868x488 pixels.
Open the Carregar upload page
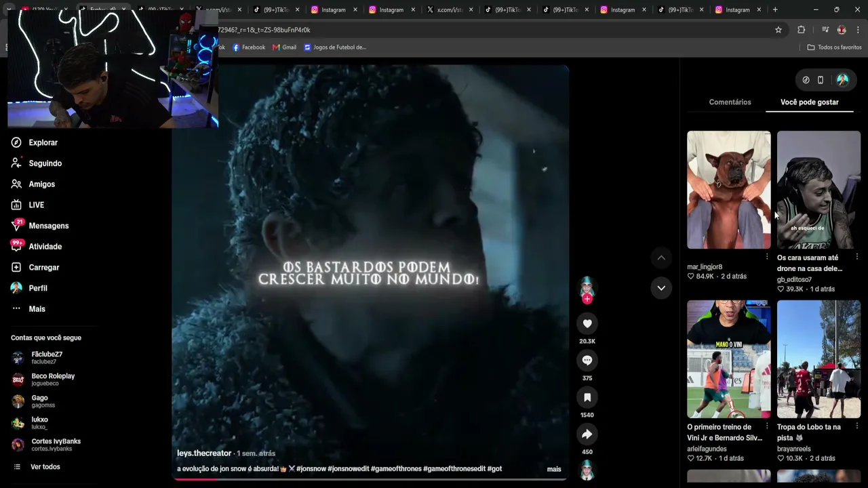click(x=35, y=267)
